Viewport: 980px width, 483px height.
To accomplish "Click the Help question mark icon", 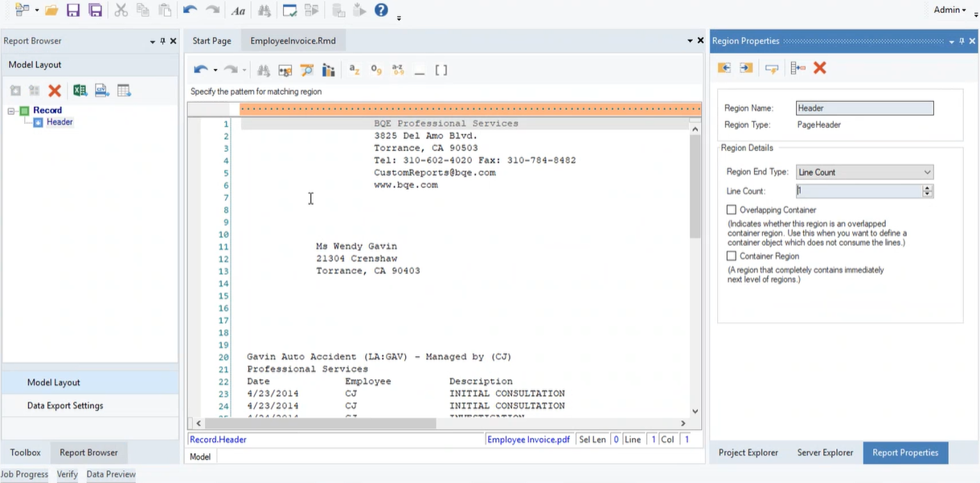I will tap(381, 10).
